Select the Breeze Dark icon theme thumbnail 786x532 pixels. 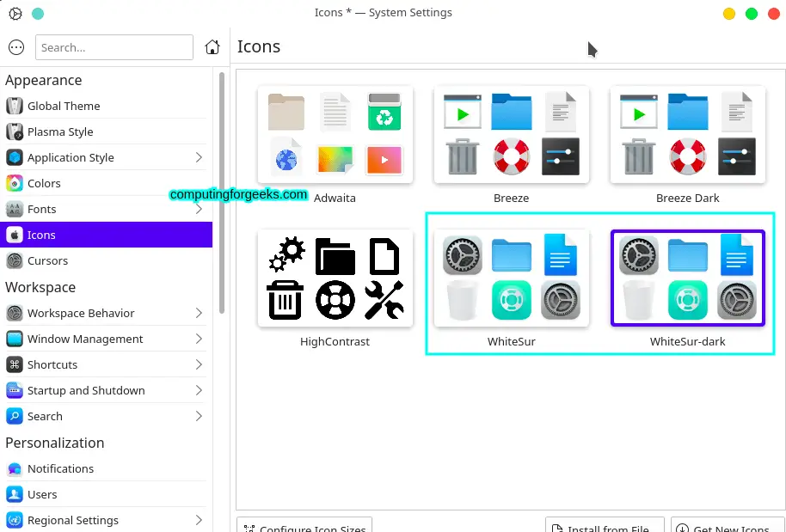click(x=688, y=134)
